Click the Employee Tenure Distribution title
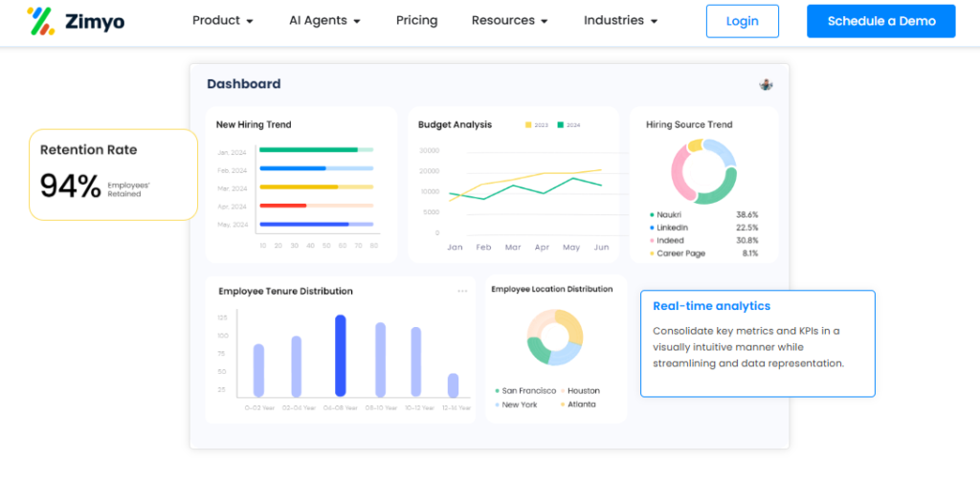Screen dimensions: 980x482 [285, 291]
